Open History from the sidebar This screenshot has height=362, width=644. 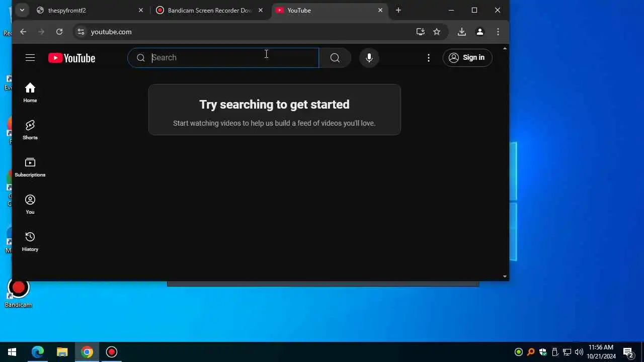pos(30,241)
